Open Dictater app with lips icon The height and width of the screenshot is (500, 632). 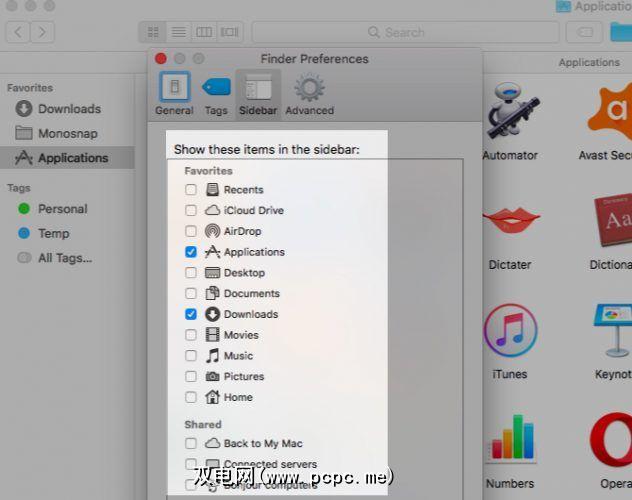511,220
